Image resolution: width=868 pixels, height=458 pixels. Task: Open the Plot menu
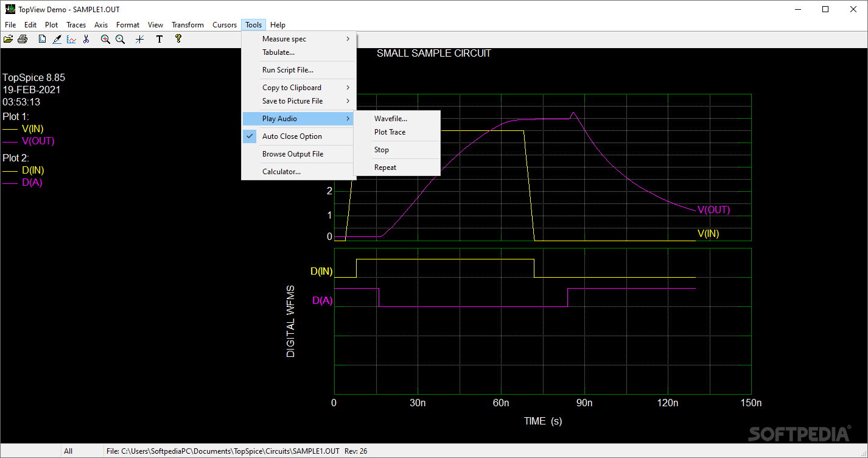(x=52, y=25)
